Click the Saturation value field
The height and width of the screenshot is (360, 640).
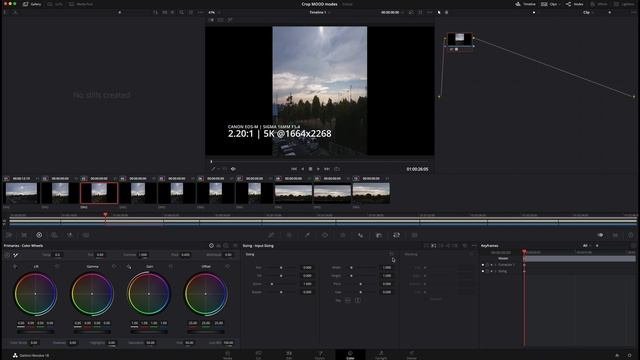click(151, 343)
